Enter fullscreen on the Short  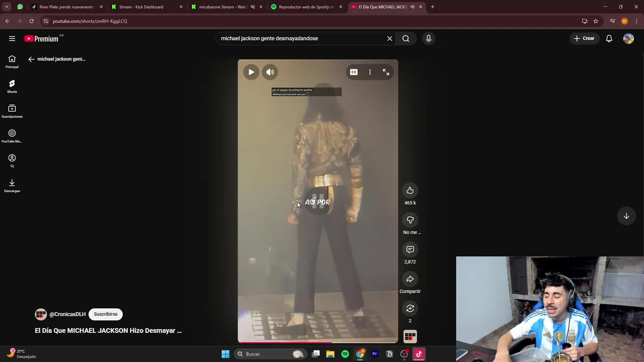(x=386, y=72)
